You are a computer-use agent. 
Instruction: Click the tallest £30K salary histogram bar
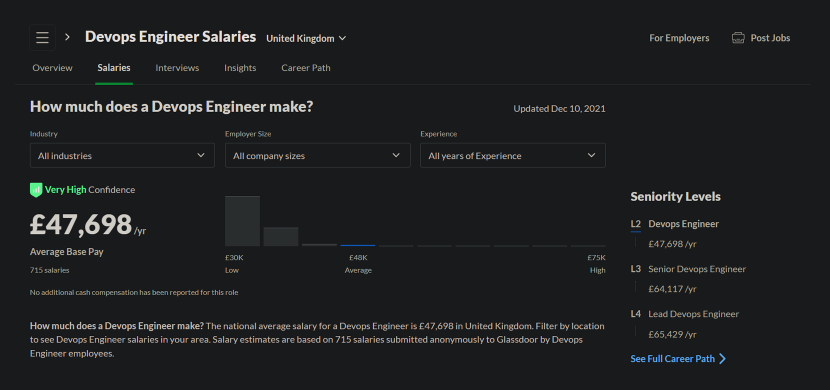(x=242, y=221)
